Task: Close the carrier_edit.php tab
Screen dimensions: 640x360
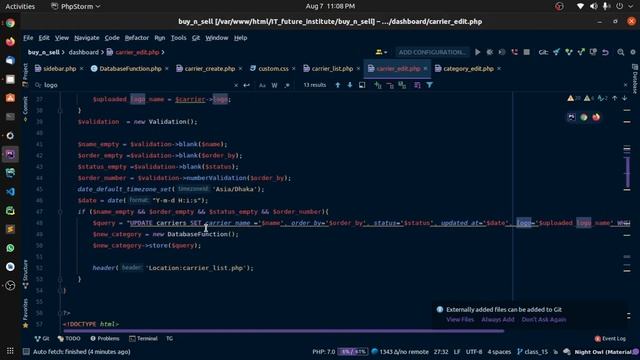Action: (x=425, y=69)
